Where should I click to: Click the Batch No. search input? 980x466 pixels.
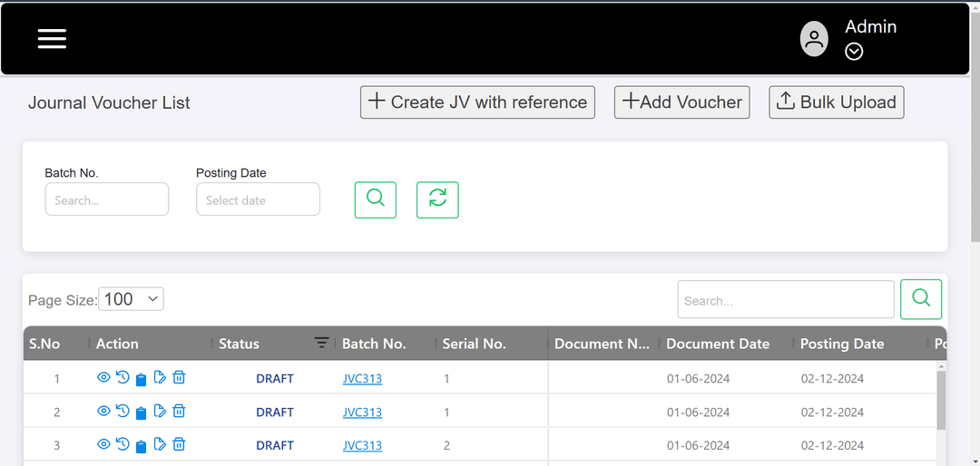(107, 199)
